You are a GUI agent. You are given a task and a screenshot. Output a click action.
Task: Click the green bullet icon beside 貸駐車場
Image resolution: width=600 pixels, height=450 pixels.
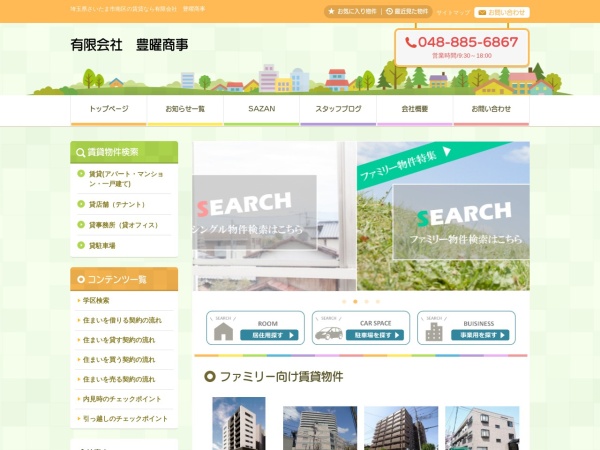pyautogui.click(x=81, y=245)
